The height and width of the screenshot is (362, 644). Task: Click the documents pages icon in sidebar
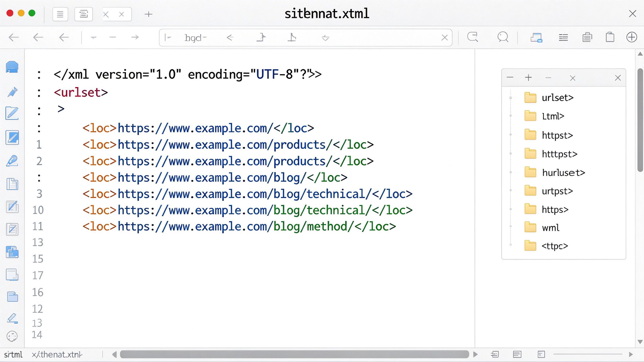[x=12, y=184]
